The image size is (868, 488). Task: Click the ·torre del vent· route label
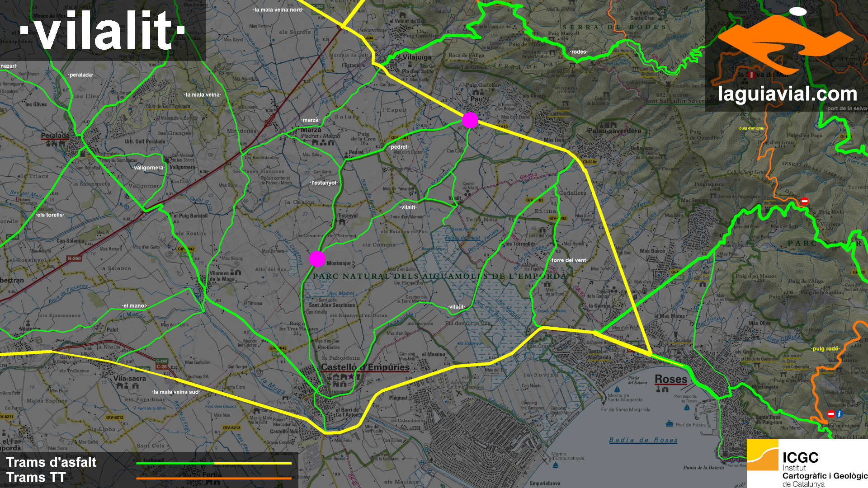(569, 260)
